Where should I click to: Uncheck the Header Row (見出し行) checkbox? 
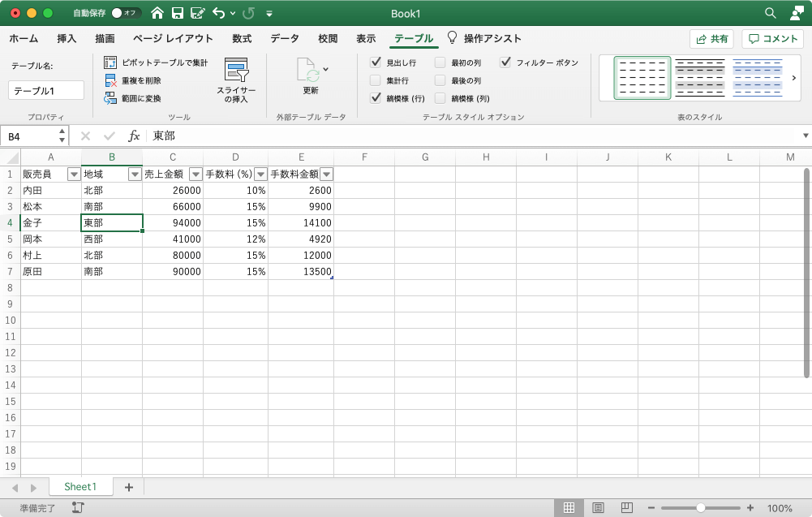(x=376, y=62)
